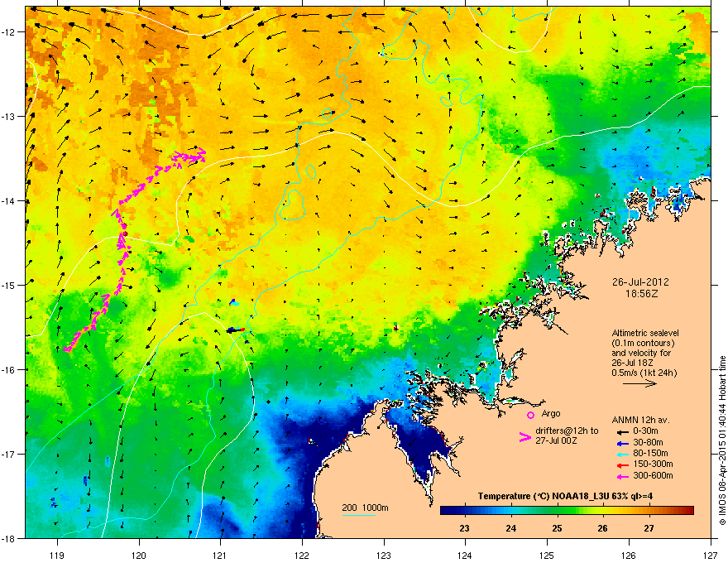Image resolution: width=728 pixels, height=563 pixels.
Task: Click the '150-300m' depth label
Action: 653,464
